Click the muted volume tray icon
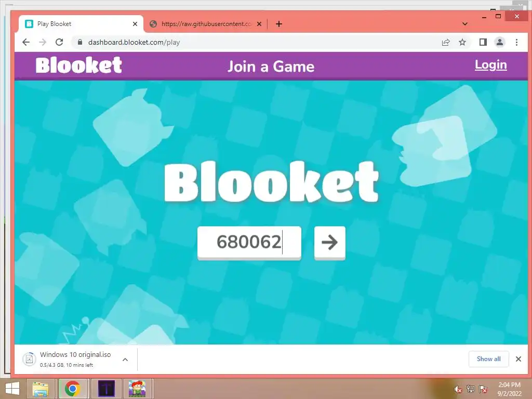This screenshot has height=399, width=532. (458, 390)
